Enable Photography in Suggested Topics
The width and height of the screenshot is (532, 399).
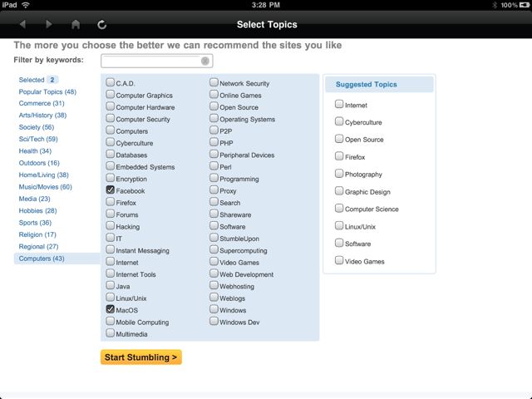click(339, 174)
